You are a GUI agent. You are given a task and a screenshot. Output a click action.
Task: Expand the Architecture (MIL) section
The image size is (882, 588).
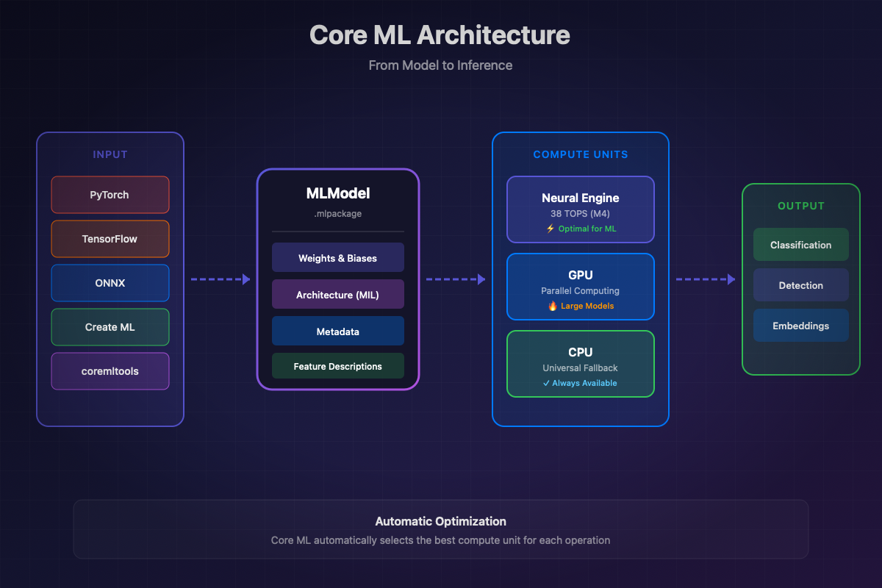coord(337,294)
